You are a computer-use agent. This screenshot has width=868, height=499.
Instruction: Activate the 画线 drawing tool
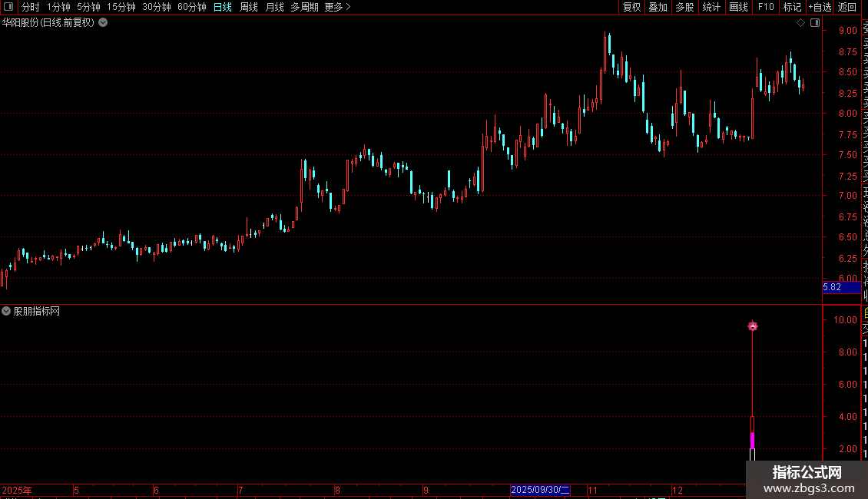click(x=738, y=7)
